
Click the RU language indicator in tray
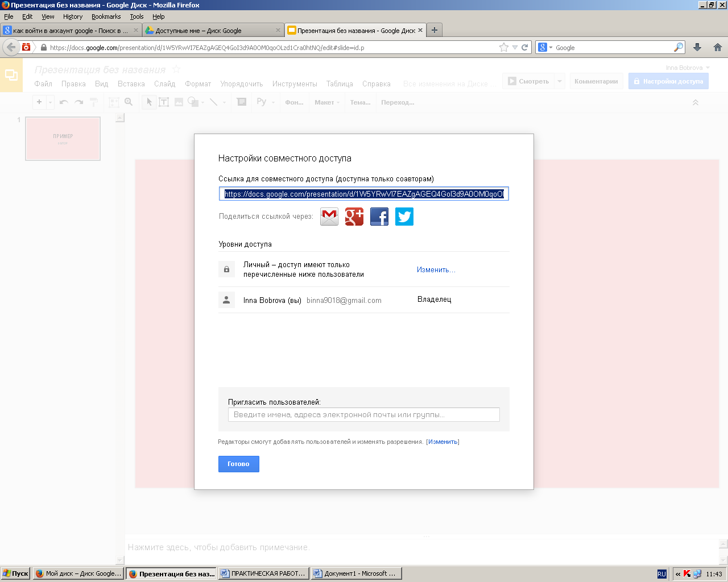pyautogui.click(x=661, y=574)
